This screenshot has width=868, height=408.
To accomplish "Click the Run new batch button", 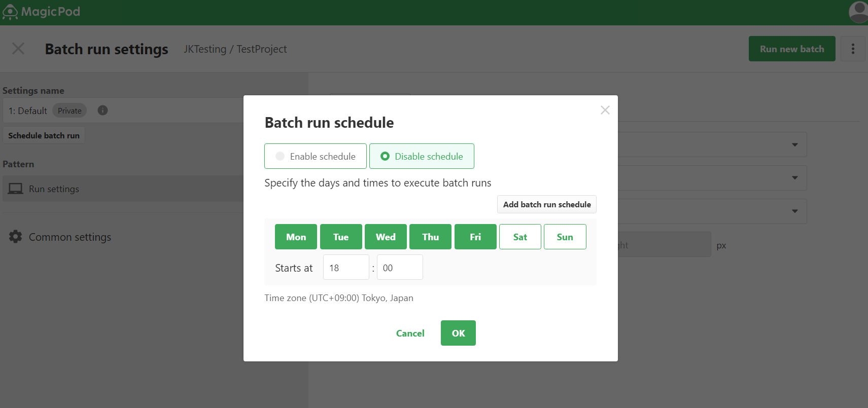I will click(x=792, y=49).
